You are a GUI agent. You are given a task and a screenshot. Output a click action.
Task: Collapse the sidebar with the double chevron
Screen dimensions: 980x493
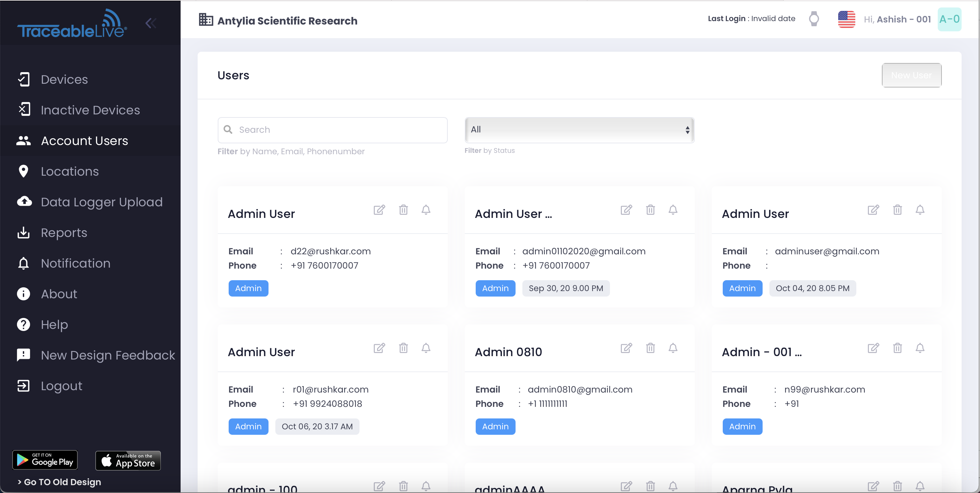(x=151, y=23)
